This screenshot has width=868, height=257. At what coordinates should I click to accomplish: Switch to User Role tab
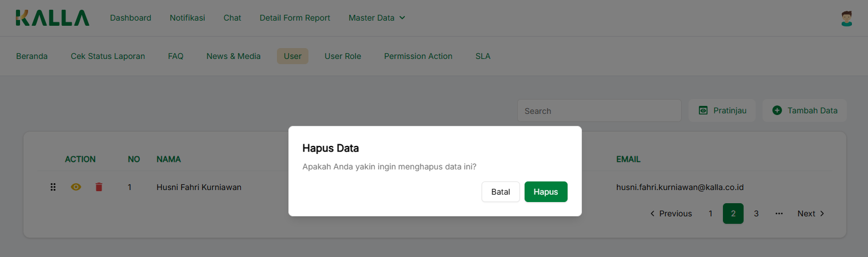[343, 56]
